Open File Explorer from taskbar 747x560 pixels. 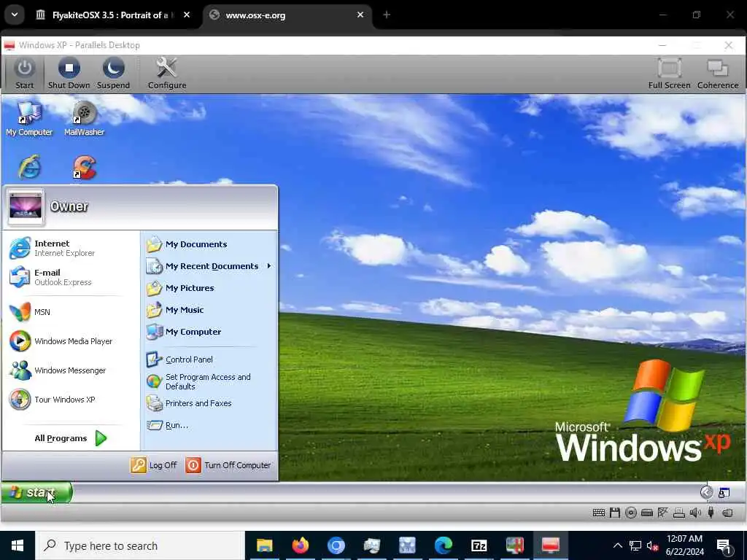point(264,545)
